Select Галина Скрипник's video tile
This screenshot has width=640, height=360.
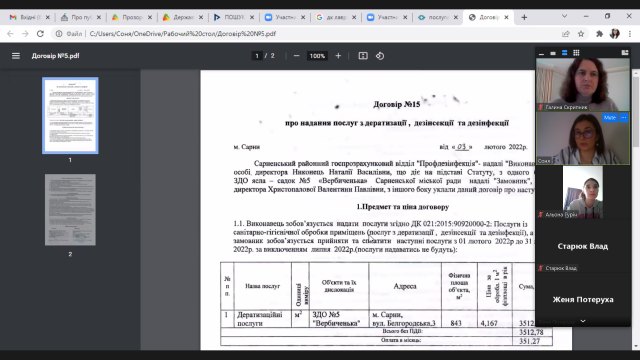click(x=583, y=84)
